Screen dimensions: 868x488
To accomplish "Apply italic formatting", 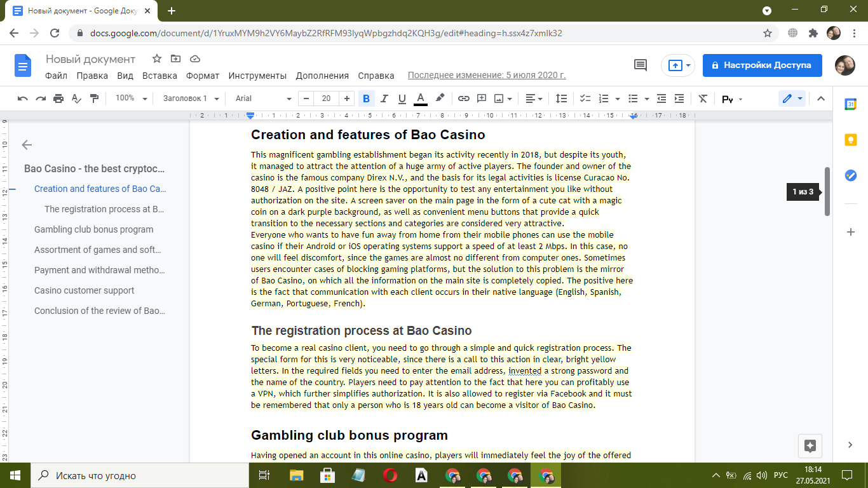I will (x=384, y=98).
